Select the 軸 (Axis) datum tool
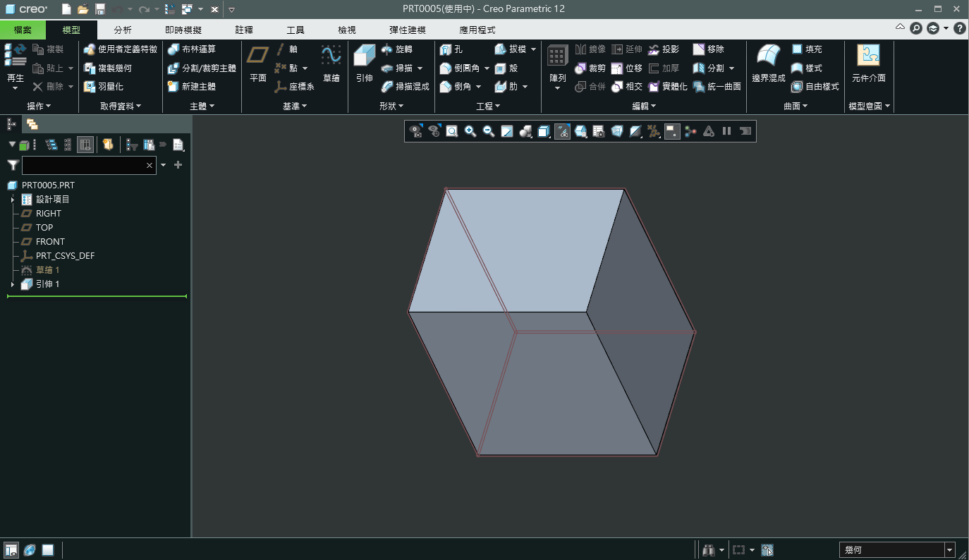Image resolution: width=969 pixels, height=560 pixels. point(286,49)
